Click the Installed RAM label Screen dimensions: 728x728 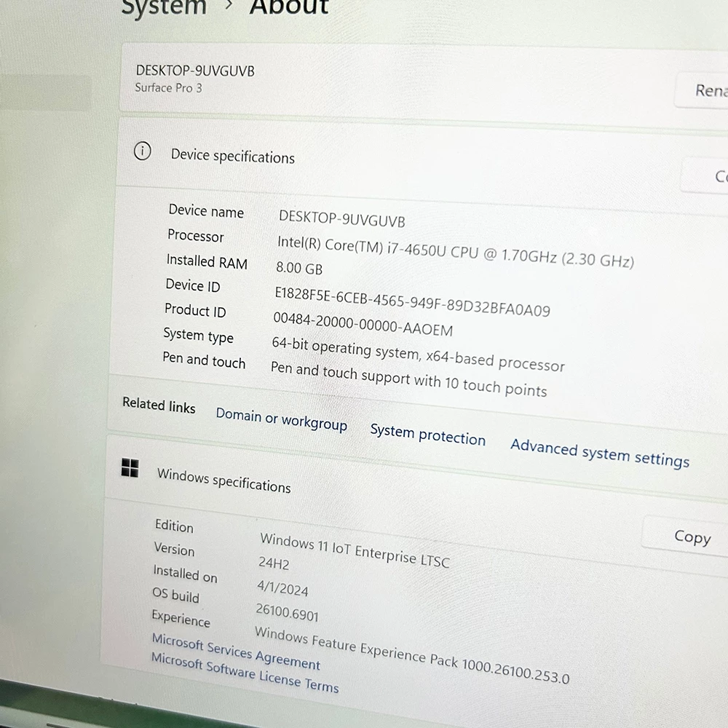point(207,261)
